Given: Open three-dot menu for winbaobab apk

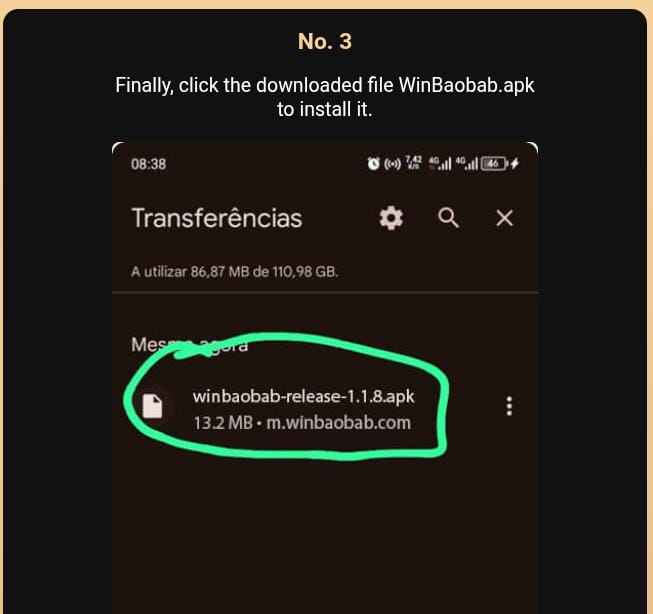Looking at the screenshot, I should (509, 406).
